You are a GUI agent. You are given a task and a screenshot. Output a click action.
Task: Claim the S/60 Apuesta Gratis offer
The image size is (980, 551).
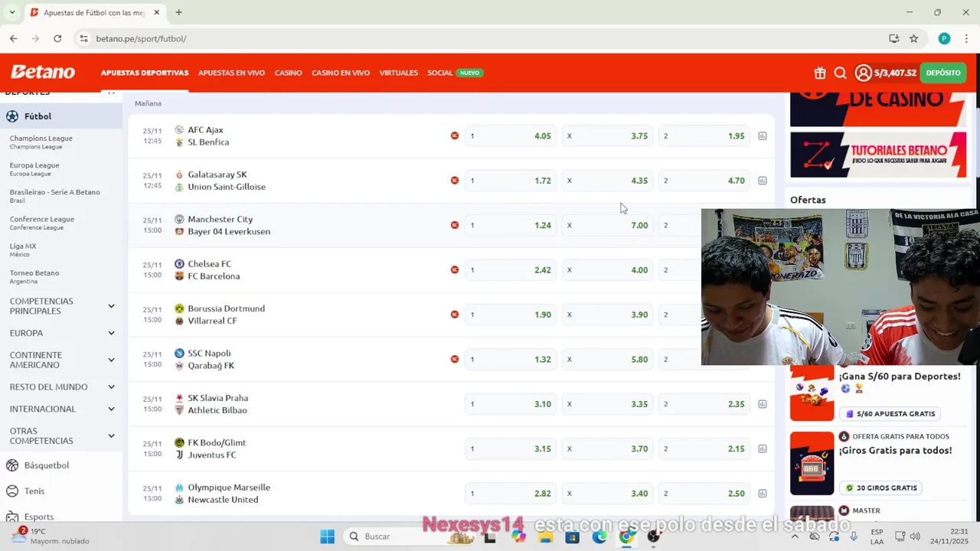(x=891, y=413)
